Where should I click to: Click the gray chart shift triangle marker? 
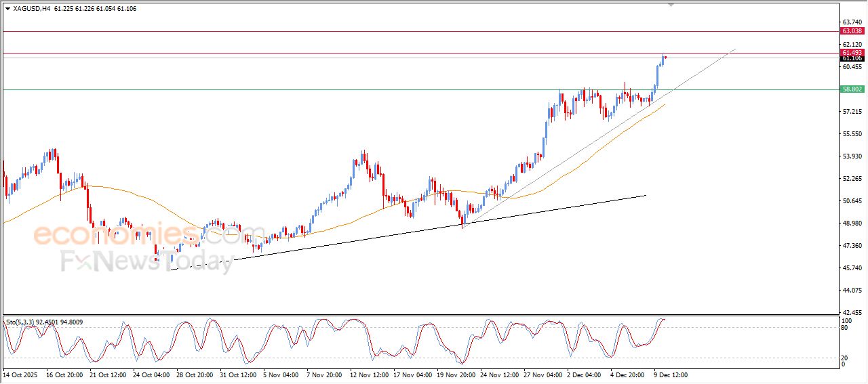tap(671, 5)
